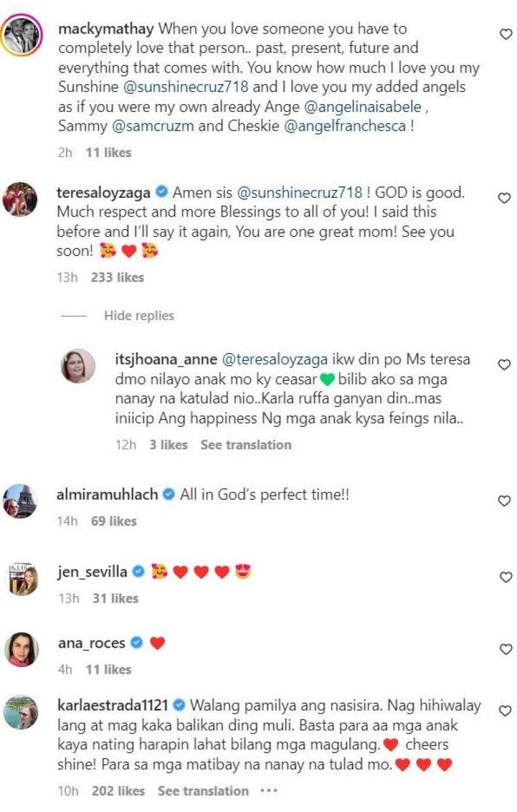Like teresaloyzaga's comment with the heart
Viewport: 517px width, 812px height.
[506, 198]
